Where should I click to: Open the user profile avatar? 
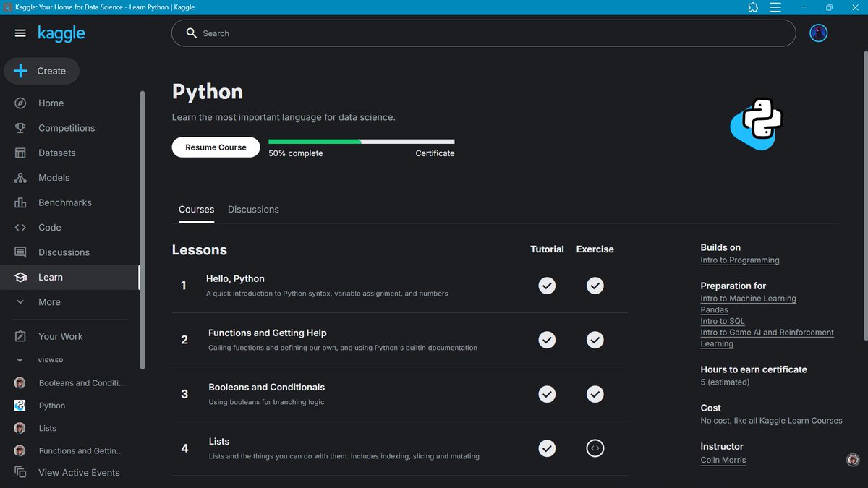[818, 33]
